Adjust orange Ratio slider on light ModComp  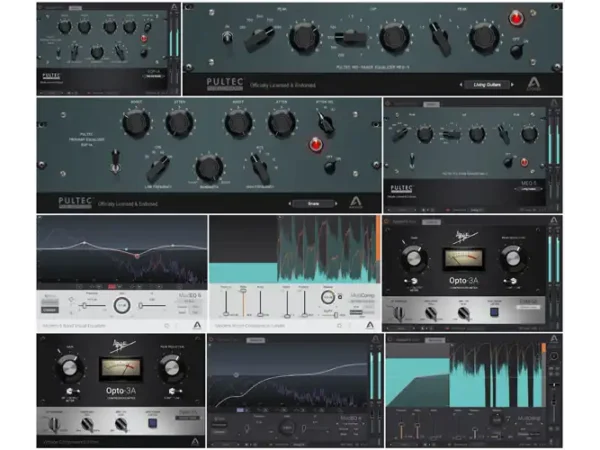[243, 302]
